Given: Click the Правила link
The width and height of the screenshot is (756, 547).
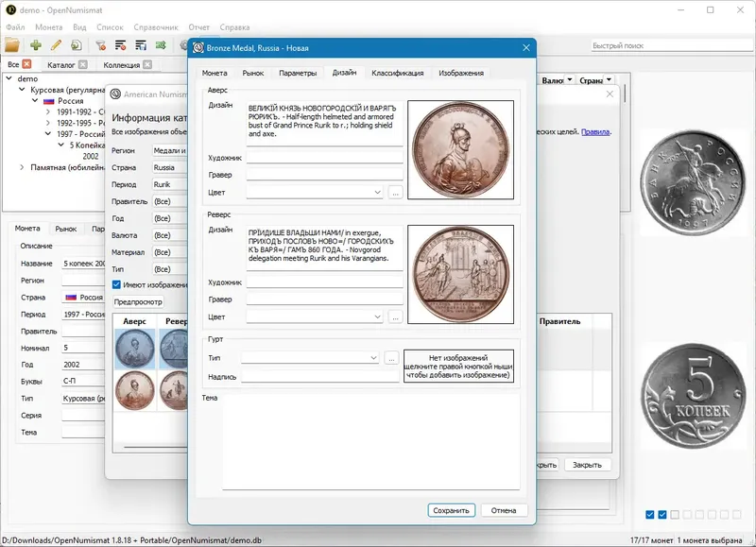Looking at the screenshot, I should (595, 132).
